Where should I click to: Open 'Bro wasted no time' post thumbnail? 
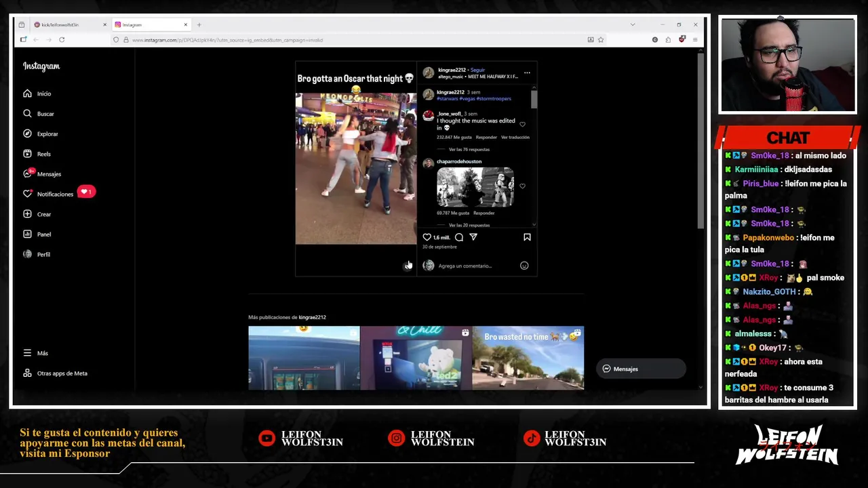(x=528, y=358)
